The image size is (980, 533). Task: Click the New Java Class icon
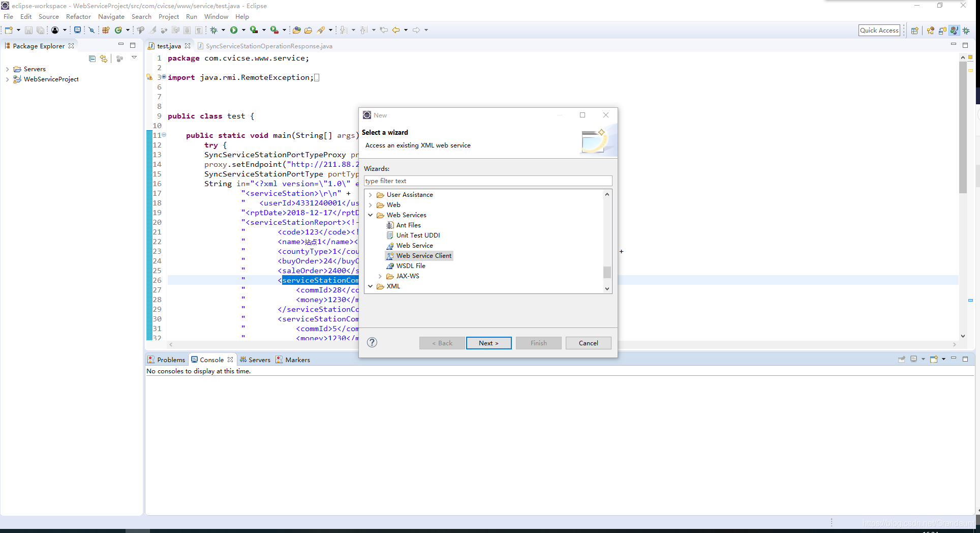click(x=118, y=30)
